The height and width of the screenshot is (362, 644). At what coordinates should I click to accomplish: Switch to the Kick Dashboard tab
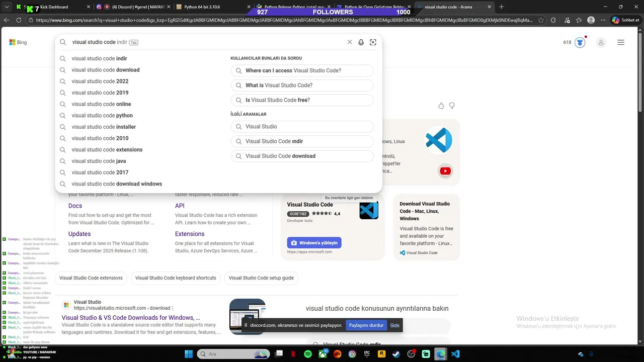click(x=52, y=7)
